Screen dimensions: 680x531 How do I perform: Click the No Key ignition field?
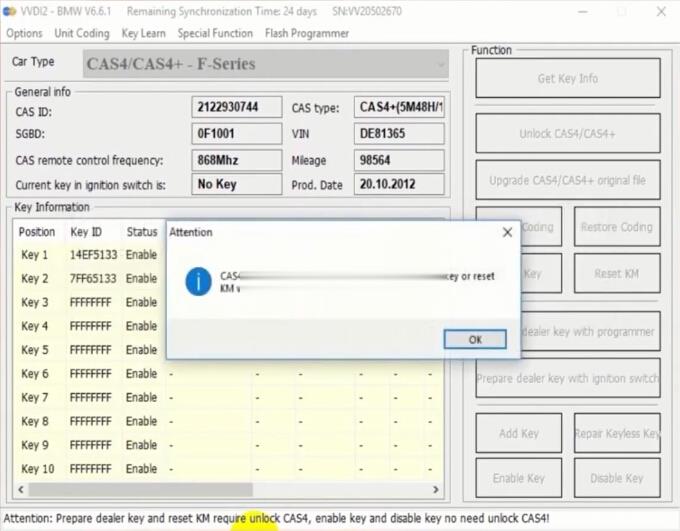[x=237, y=184]
